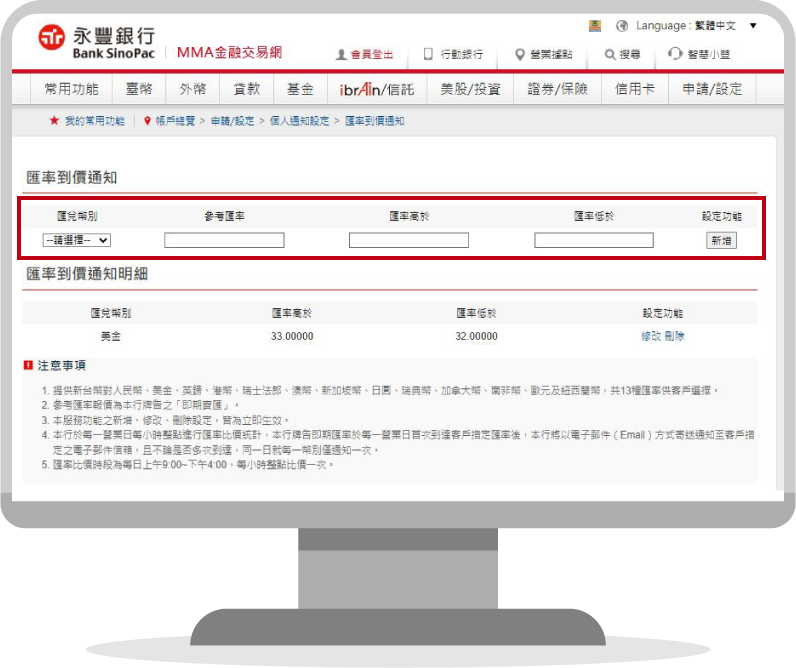The width and height of the screenshot is (796, 668).
Task: Click the smart assistant headset icon
Action: click(675, 53)
